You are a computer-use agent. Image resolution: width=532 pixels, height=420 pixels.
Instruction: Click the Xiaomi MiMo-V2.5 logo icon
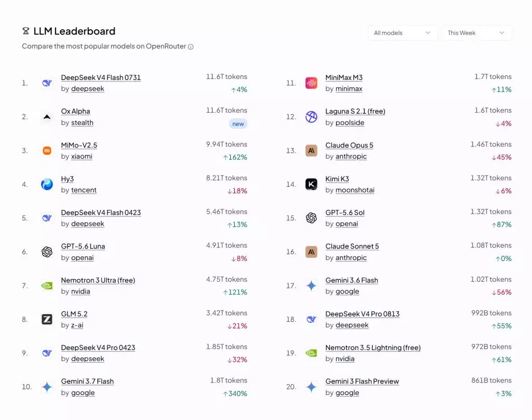(x=47, y=151)
